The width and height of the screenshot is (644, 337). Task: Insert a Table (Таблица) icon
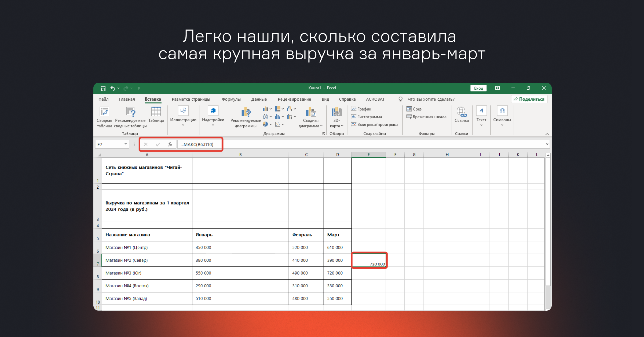(156, 112)
